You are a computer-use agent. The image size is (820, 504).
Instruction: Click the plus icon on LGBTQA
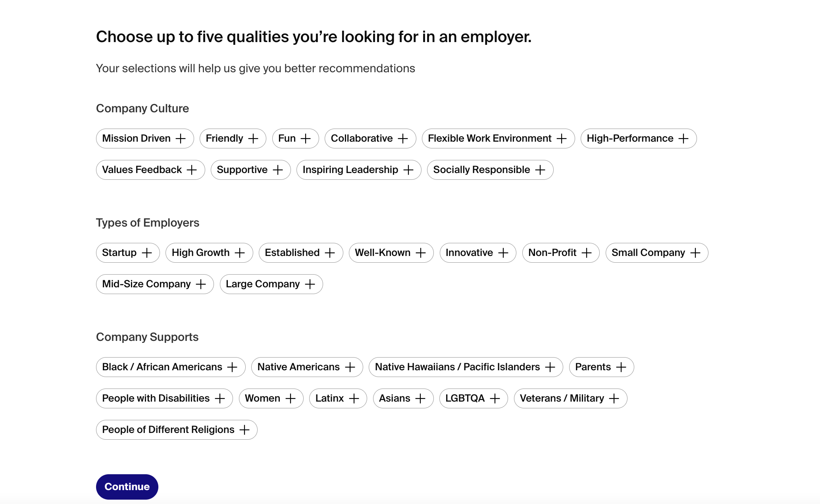coord(495,398)
